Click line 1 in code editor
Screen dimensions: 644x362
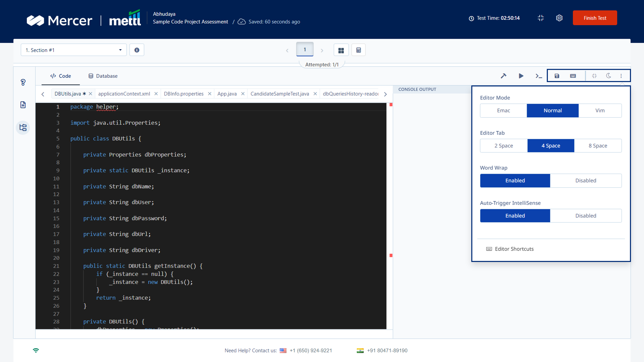(211, 107)
